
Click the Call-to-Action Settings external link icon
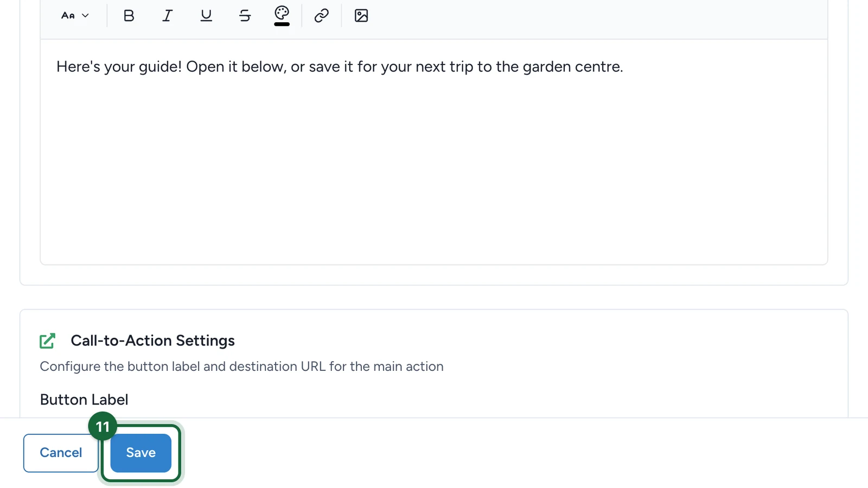coord(47,341)
